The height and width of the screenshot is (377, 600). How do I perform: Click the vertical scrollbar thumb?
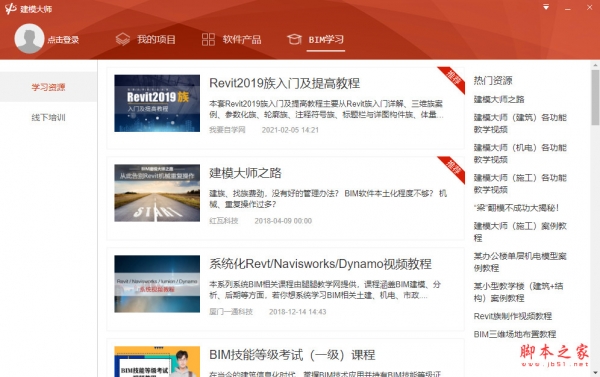point(595,97)
